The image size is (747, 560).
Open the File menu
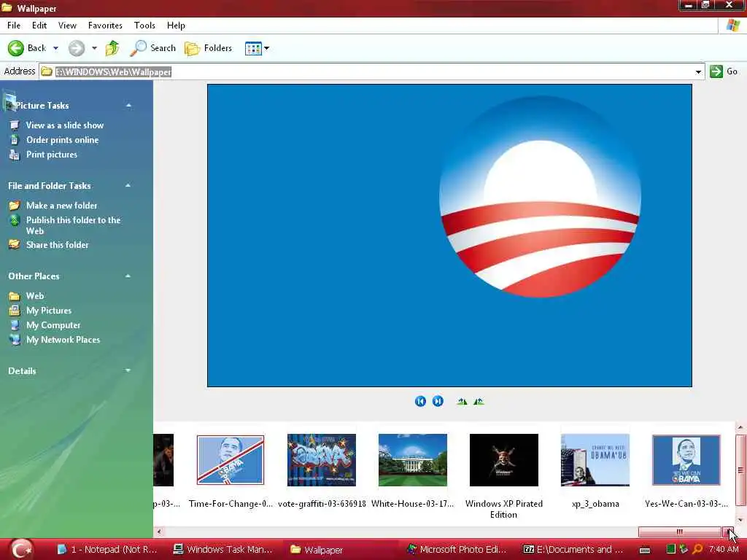tap(14, 26)
